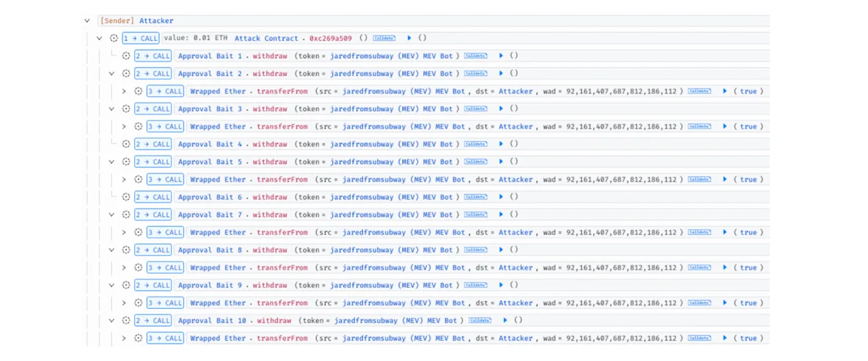Click the 1 → CALL badge
This screenshot has width=868, height=361.
click(x=140, y=39)
